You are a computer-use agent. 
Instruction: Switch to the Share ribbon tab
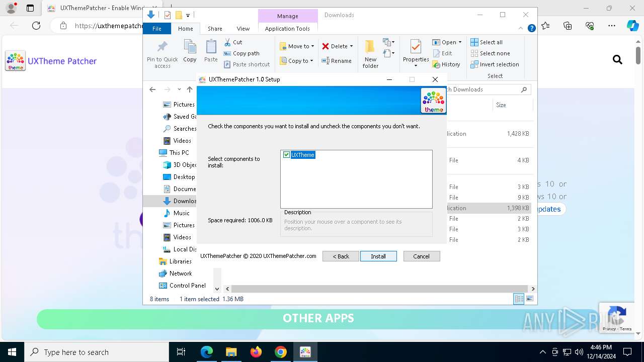(x=215, y=29)
